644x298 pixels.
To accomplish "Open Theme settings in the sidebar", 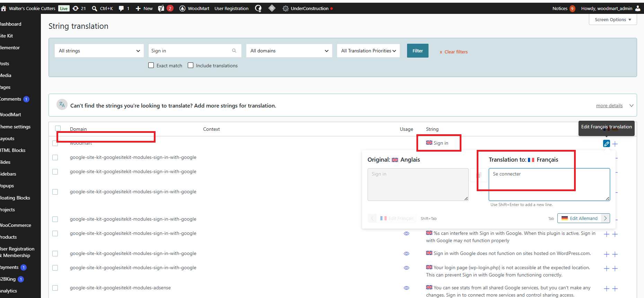I will pyautogui.click(x=15, y=127).
